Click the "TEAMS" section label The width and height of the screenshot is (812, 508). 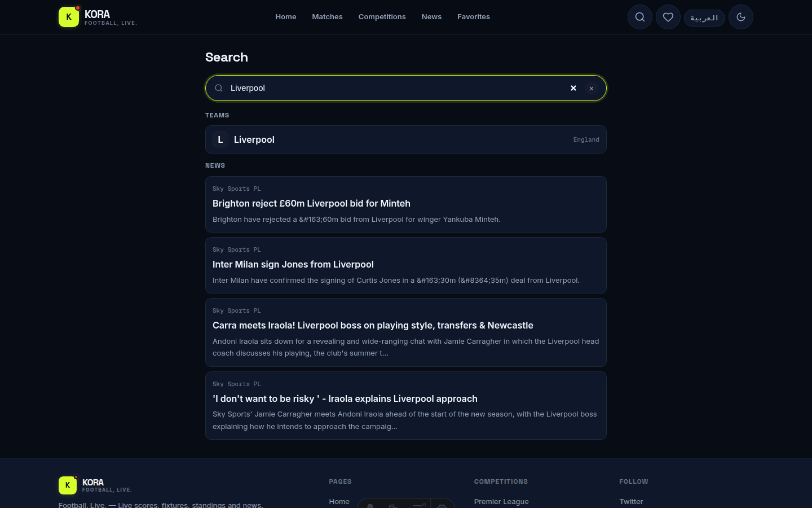(x=217, y=115)
